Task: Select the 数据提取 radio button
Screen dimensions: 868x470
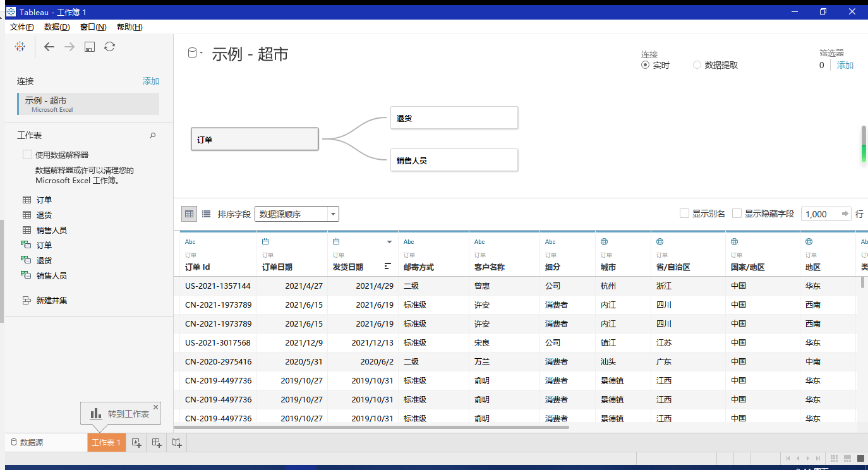Action: [697, 64]
